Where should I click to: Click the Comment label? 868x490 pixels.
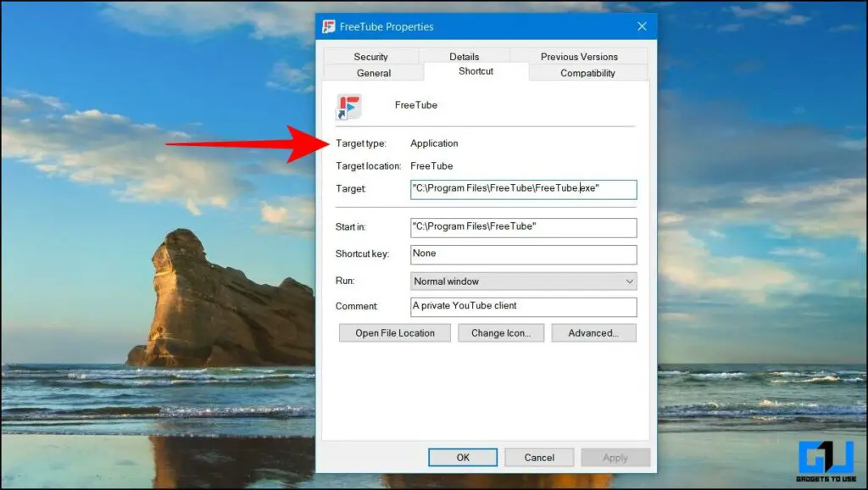click(x=357, y=306)
